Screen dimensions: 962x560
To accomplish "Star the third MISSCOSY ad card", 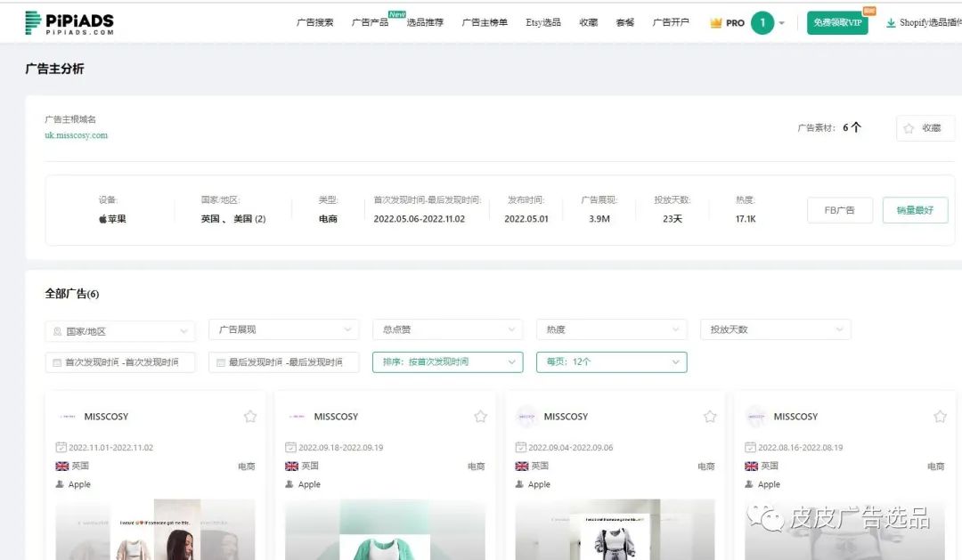I will coord(710,417).
